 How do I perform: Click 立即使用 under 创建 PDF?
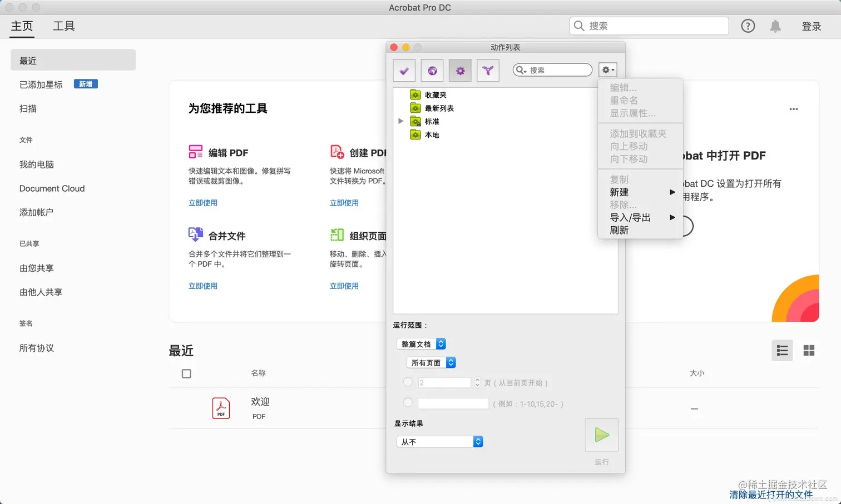click(x=344, y=203)
